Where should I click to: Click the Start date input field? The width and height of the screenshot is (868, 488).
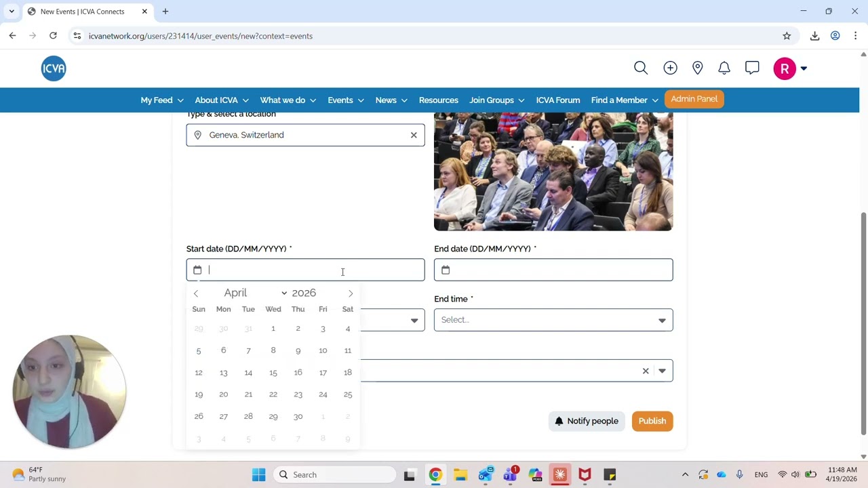(x=306, y=270)
